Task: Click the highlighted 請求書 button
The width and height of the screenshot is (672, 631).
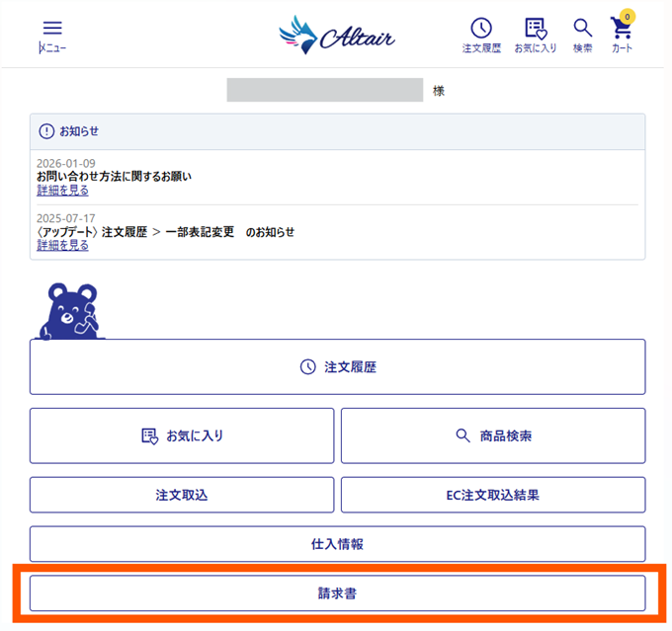Action: point(337,593)
